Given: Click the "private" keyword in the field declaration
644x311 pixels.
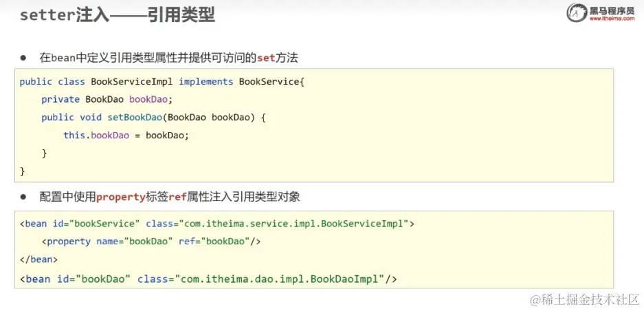Looking at the screenshot, I should pos(60,99).
